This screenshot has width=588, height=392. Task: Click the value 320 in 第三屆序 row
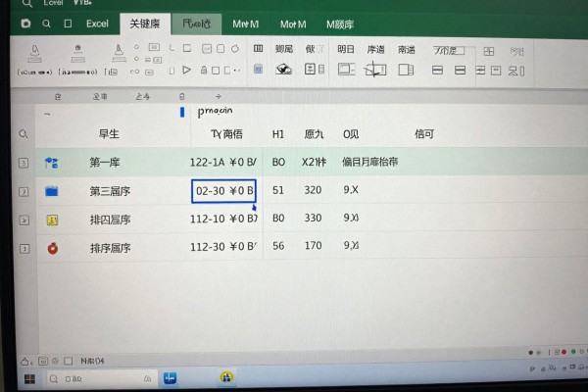313,190
